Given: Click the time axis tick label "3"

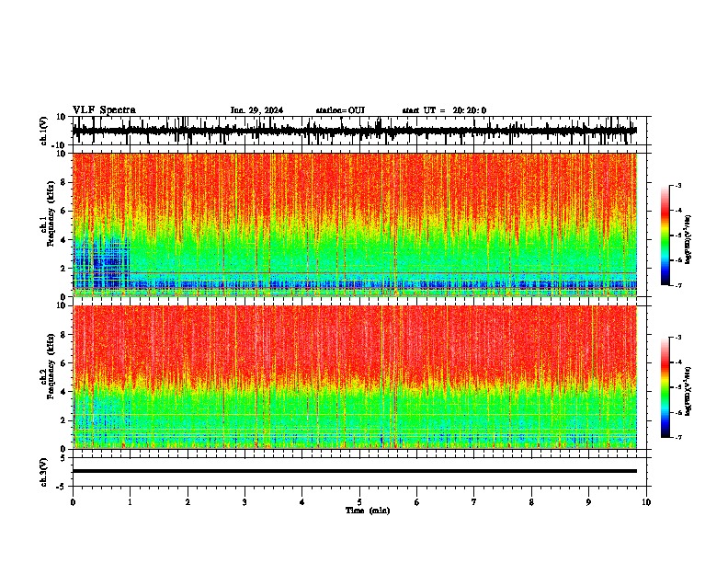Looking at the screenshot, I should pyautogui.click(x=245, y=502).
